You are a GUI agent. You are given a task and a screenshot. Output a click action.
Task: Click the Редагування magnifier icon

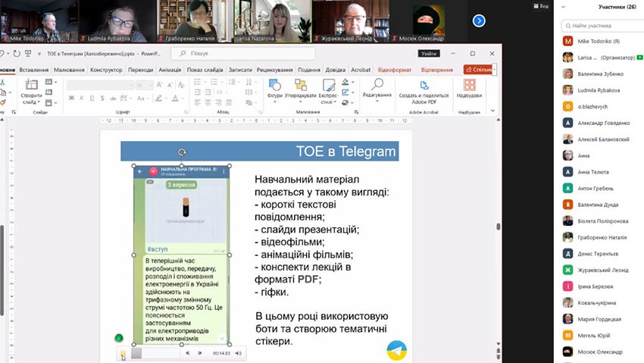(x=377, y=84)
